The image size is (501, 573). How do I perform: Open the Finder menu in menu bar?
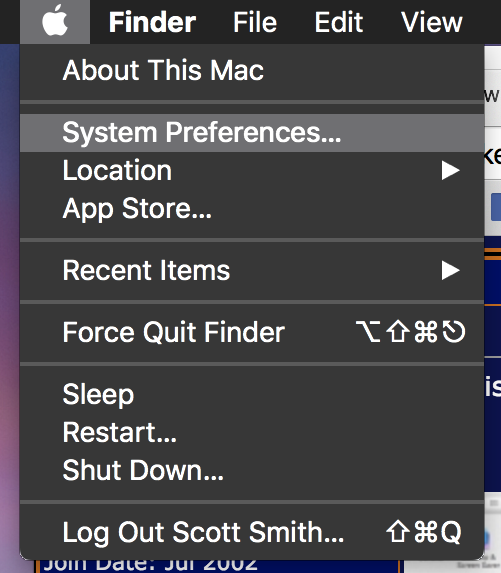point(152,22)
